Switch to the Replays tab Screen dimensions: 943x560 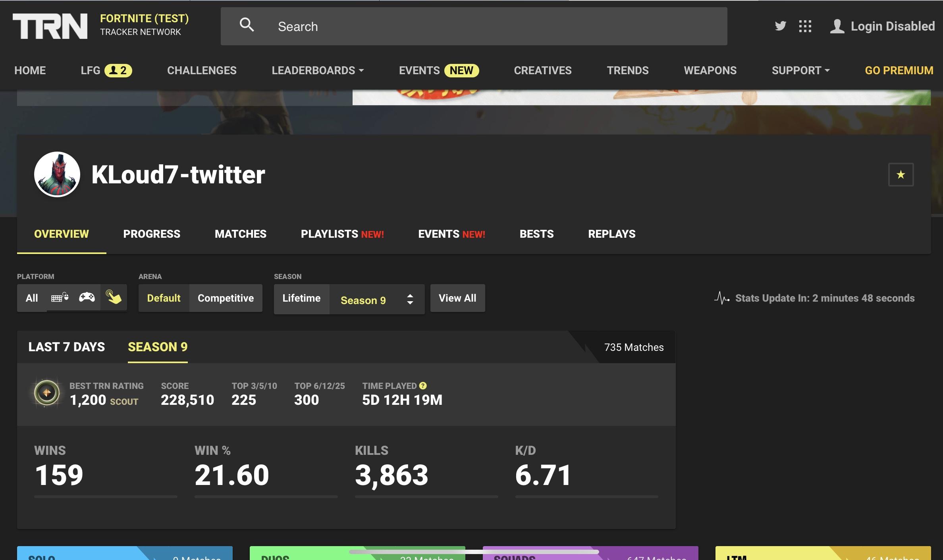pos(611,234)
